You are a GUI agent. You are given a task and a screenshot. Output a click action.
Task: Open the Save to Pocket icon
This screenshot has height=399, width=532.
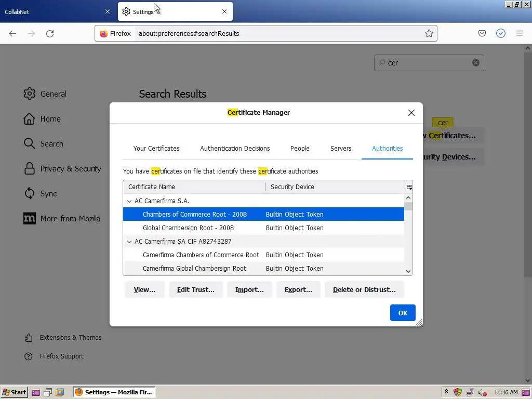click(482, 33)
